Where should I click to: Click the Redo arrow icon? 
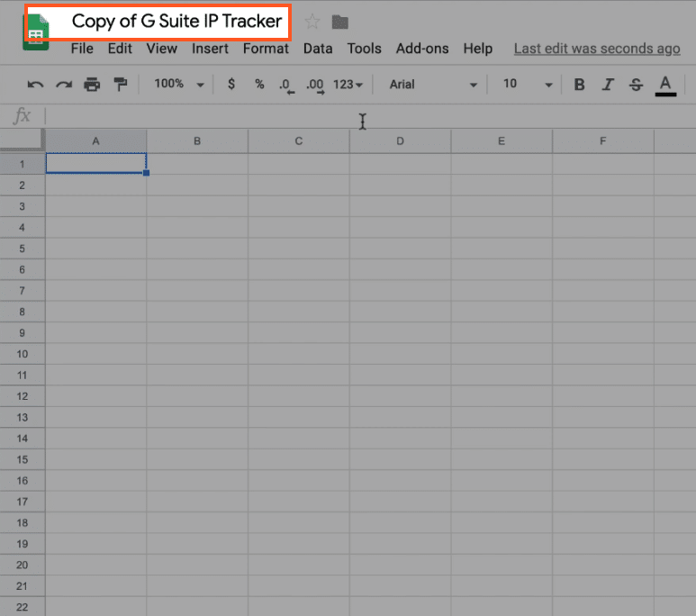(x=64, y=85)
